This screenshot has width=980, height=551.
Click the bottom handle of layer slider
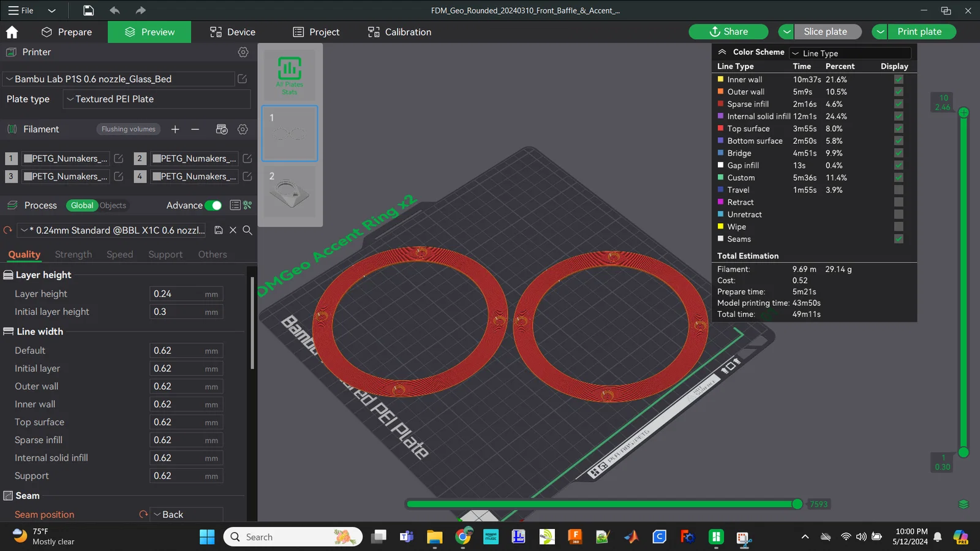click(963, 452)
